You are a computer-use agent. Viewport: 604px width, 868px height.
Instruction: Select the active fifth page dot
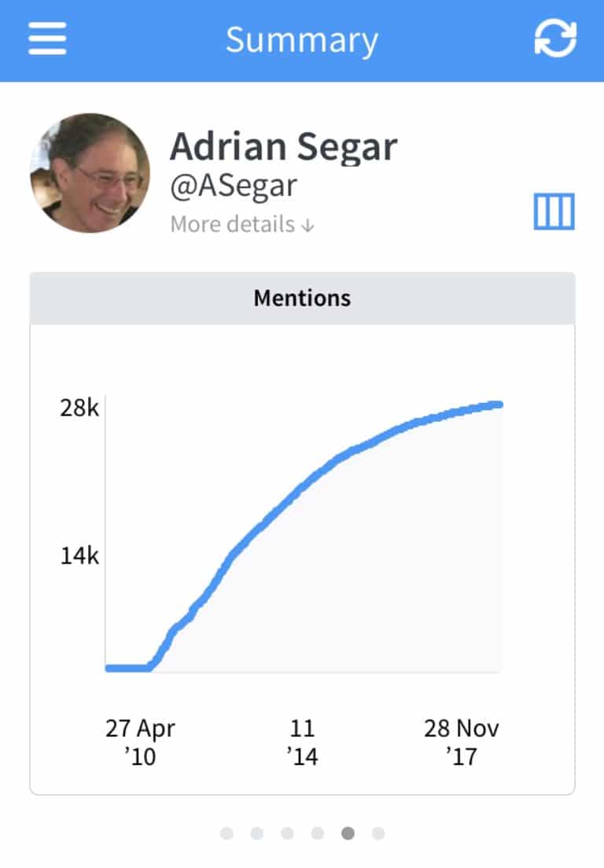348,833
